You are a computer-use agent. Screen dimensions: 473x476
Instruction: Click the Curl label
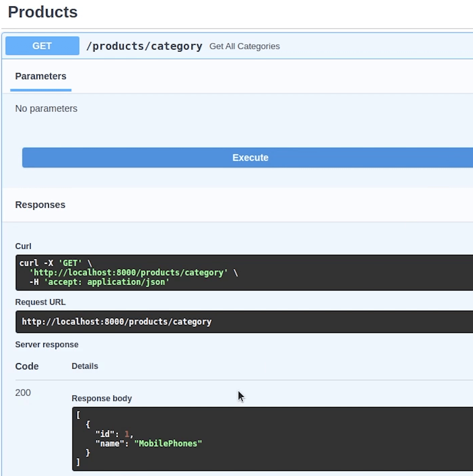(23, 246)
